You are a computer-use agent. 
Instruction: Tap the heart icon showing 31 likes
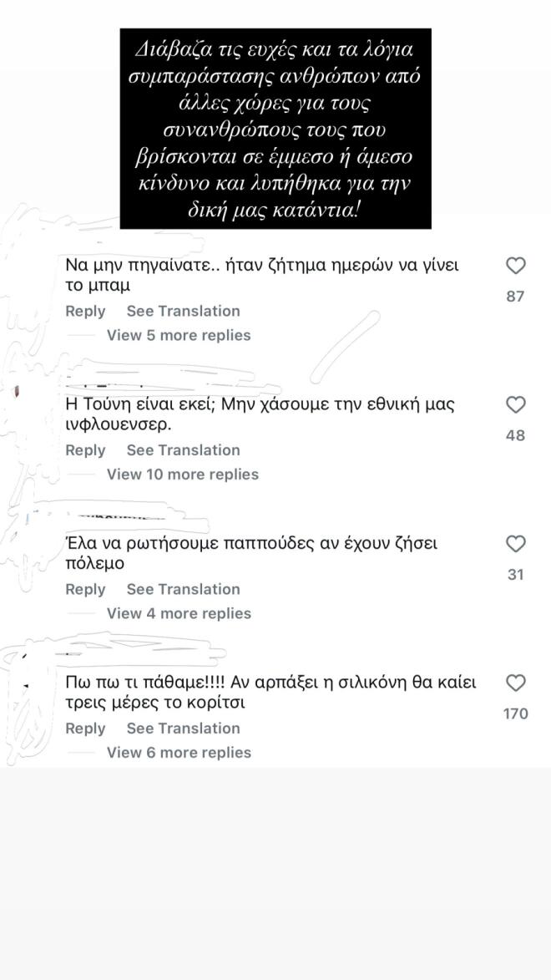click(516, 544)
